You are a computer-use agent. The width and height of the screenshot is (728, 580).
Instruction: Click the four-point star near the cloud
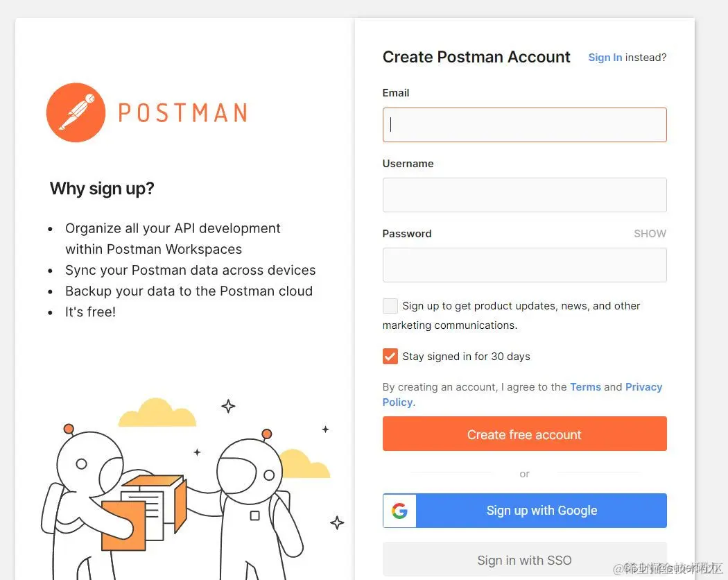(x=228, y=406)
